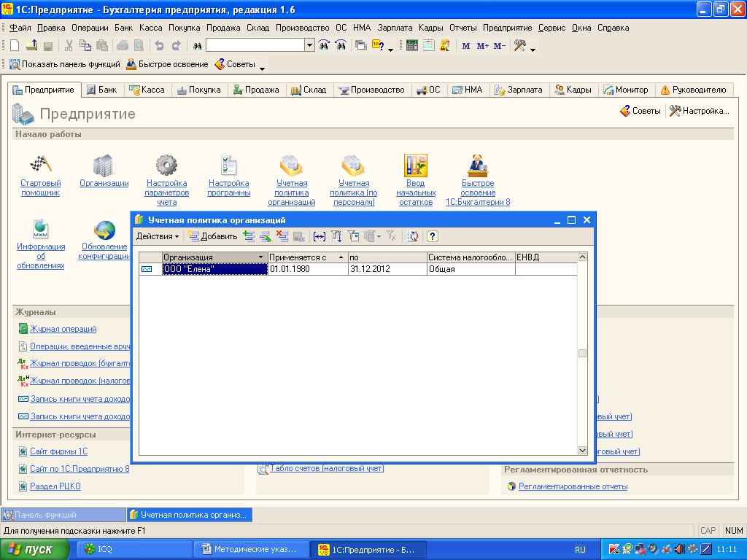Screen dimensions: 747x560
Task: Click the Open file icon in main toolbar
Action: [x=31, y=46]
